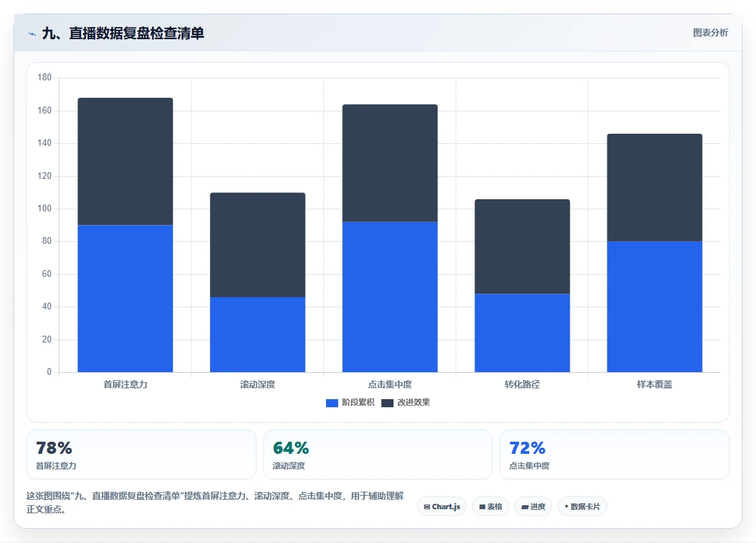
Task: Click the dark 样本覆盖 bar segment
Action: pos(655,188)
